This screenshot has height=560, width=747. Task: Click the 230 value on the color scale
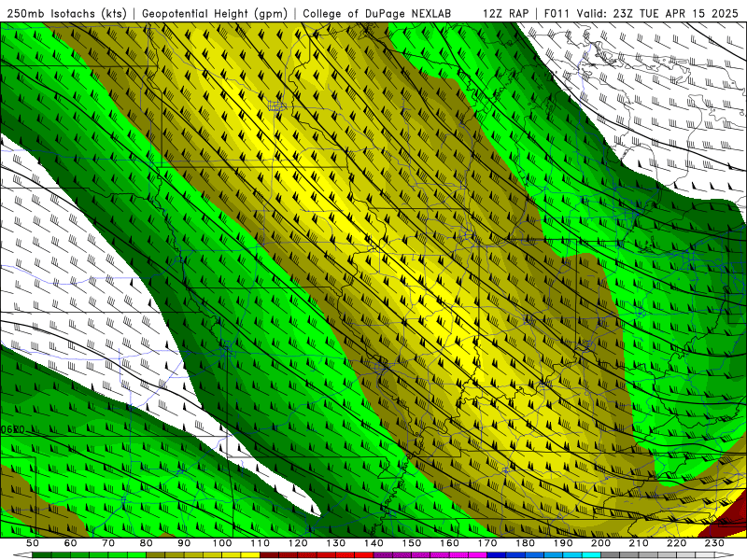pyautogui.click(x=714, y=543)
